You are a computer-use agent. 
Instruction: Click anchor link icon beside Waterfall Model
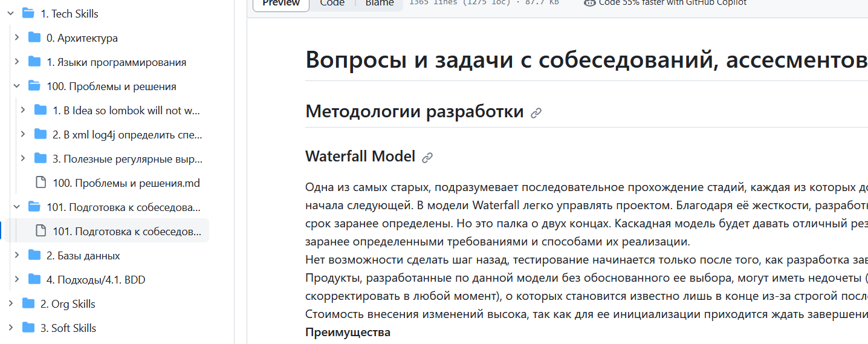427,158
